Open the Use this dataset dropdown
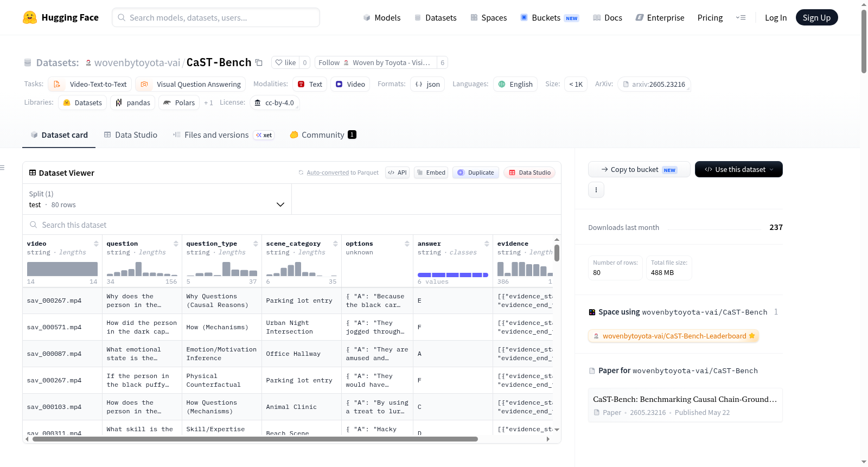The image size is (868, 467). tap(739, 169)
